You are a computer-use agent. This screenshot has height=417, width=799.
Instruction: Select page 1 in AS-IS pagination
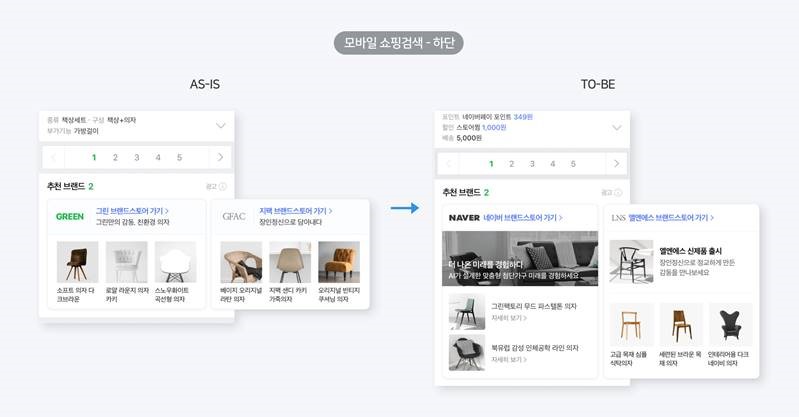94,158
